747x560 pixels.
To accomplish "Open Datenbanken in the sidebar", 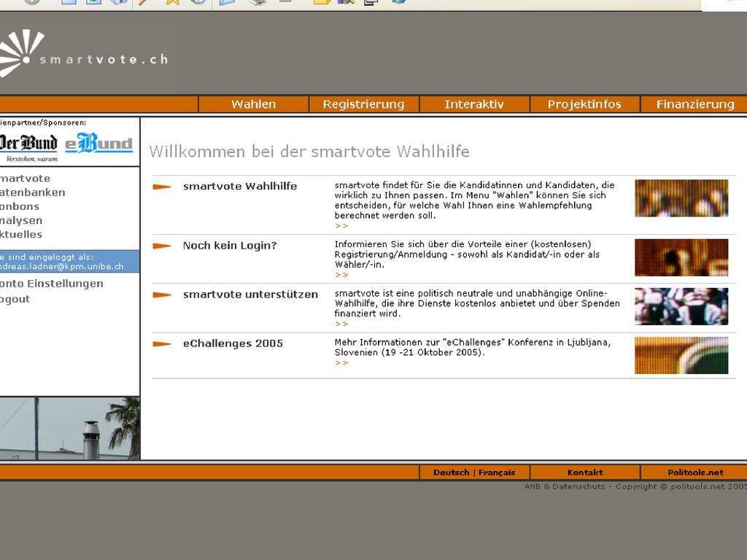I will (32, 192).
